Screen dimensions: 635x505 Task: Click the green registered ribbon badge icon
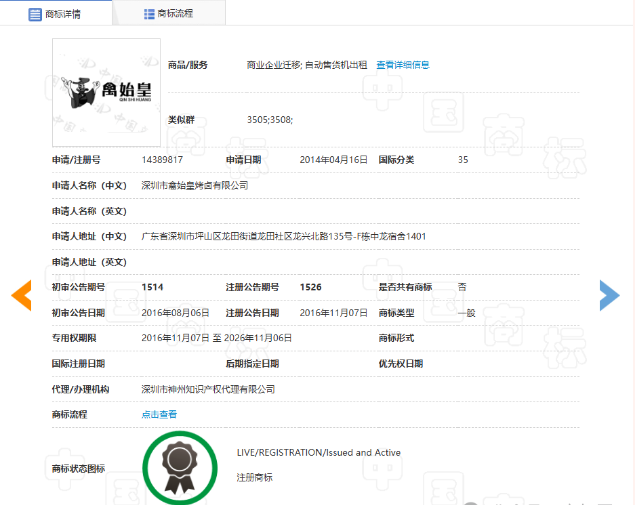click(179, 465)
